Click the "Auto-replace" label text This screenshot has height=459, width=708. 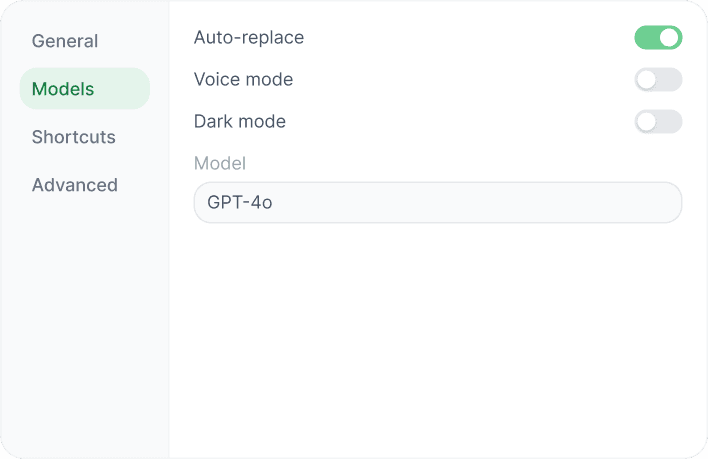pyautogui.click(x=249, y=38)
